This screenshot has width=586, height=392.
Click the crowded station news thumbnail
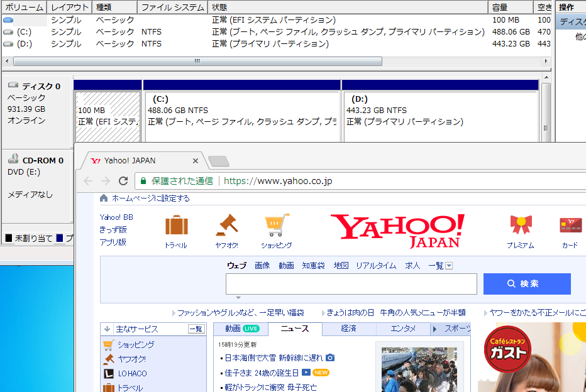(419, 369)
